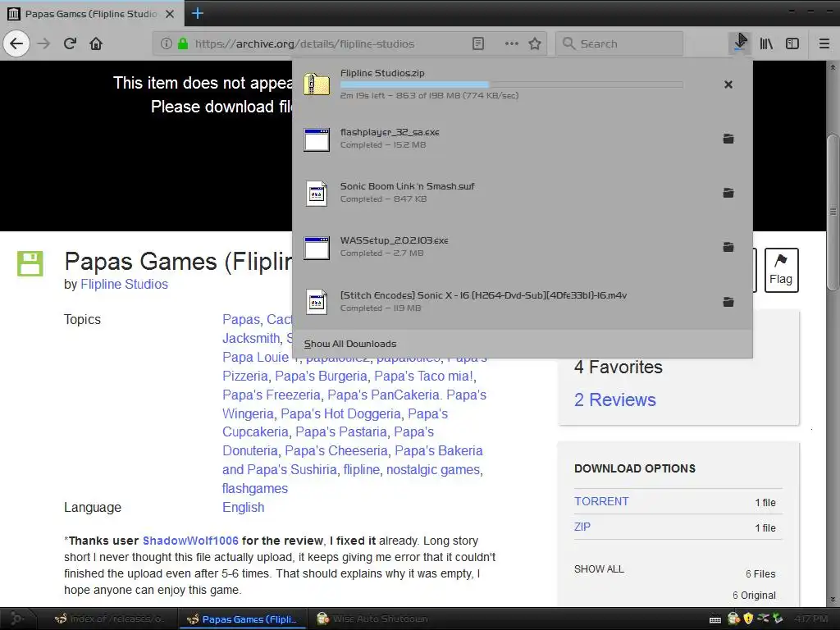Open the start menu on taskbar
This screenshot has height=630, width=840.
(17, 619)
